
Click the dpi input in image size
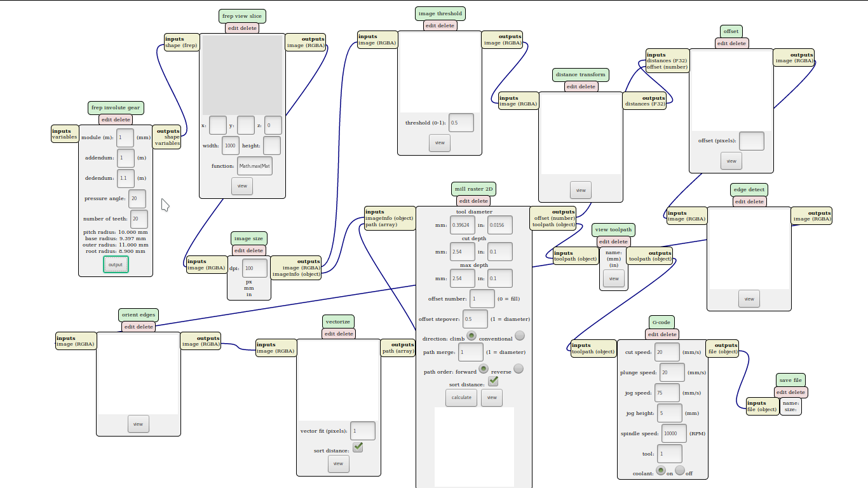tap(255, 268)
